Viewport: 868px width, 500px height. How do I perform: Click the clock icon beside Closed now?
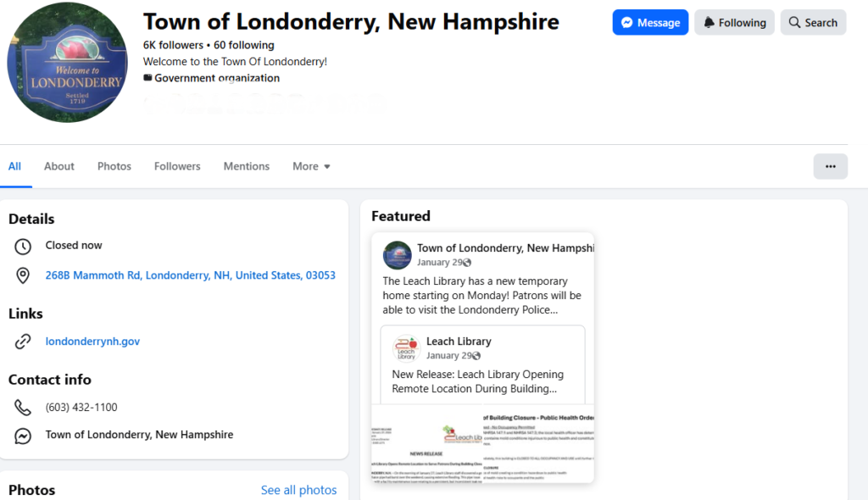(x=23, y=247)
